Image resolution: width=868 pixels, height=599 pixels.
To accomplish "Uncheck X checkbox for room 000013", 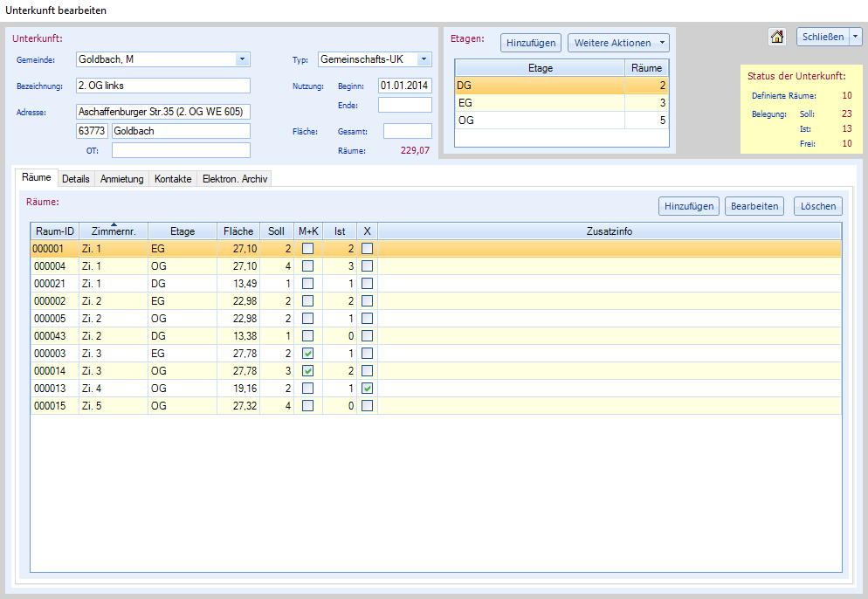I will [x=367, y=388].
